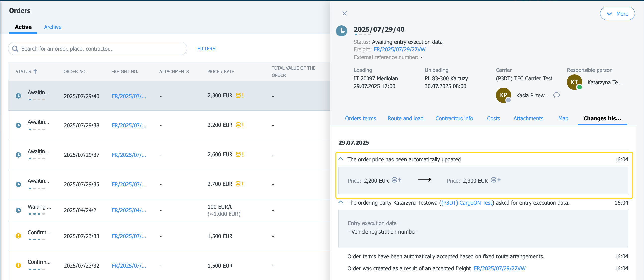The image size is (644, 280).
Task: Open freight link for order 2025/07/29/35
Action: 129,184
